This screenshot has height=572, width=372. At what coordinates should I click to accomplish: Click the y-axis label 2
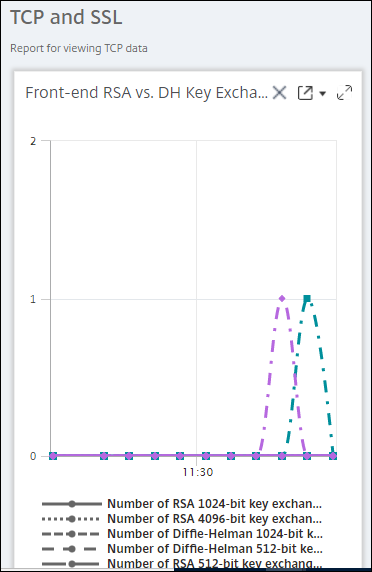point(33,141)
